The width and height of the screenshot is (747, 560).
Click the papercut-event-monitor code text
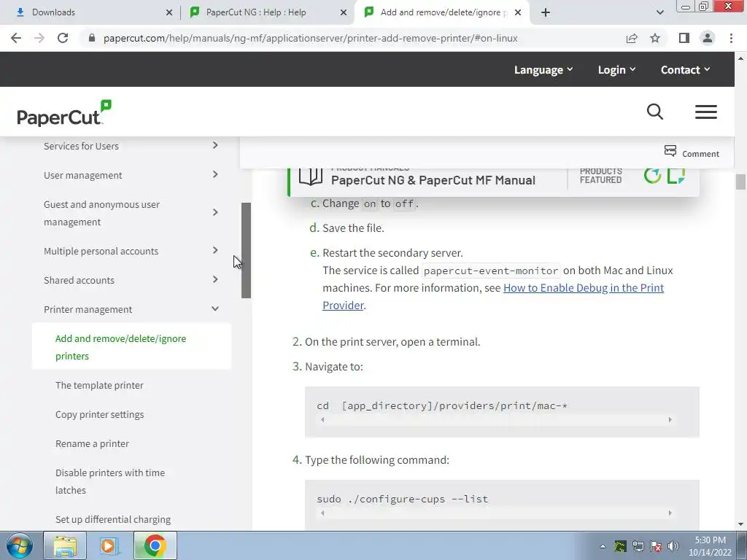pyautogui.click(x=491, y=271)
